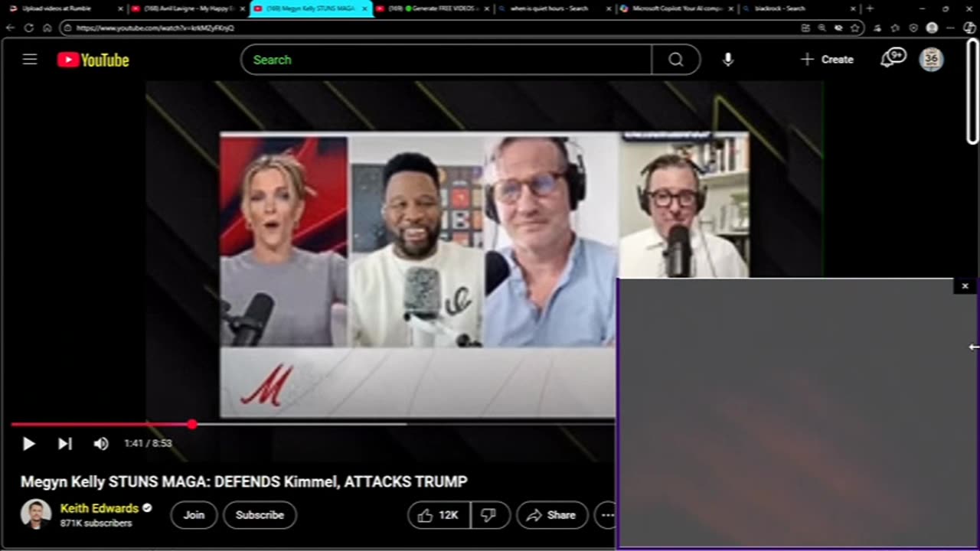The height and width of the screenshot is (551, 980).
Task: Subscribe to Keith Edwards
Action: (260, 515)
